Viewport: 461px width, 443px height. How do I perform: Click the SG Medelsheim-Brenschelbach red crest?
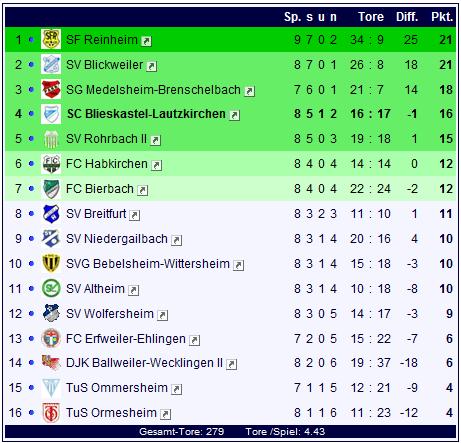[51, 89]
